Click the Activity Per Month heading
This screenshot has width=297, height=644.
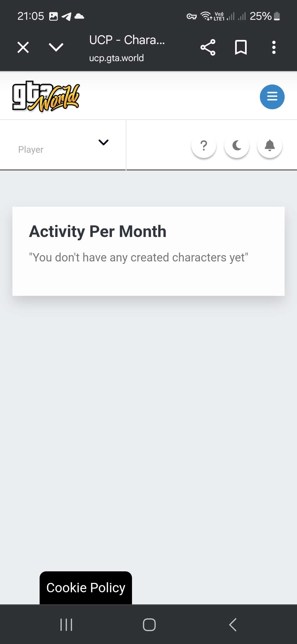tap(98, 231)
